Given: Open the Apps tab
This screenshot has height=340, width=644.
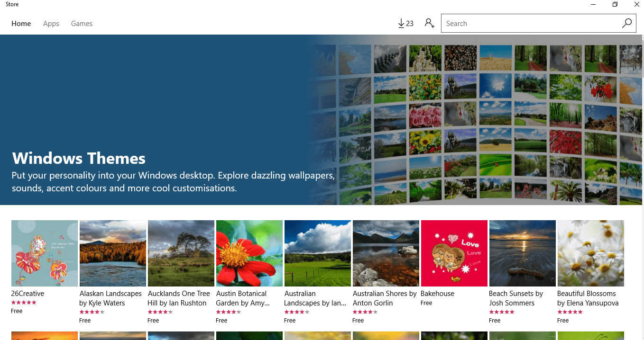Looking at the screenshot, I should [x=51, y=24].
